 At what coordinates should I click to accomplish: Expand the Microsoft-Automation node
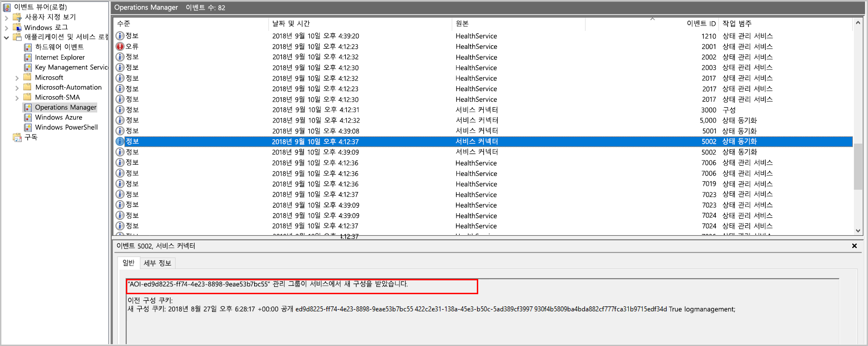(x=17, y=87)
